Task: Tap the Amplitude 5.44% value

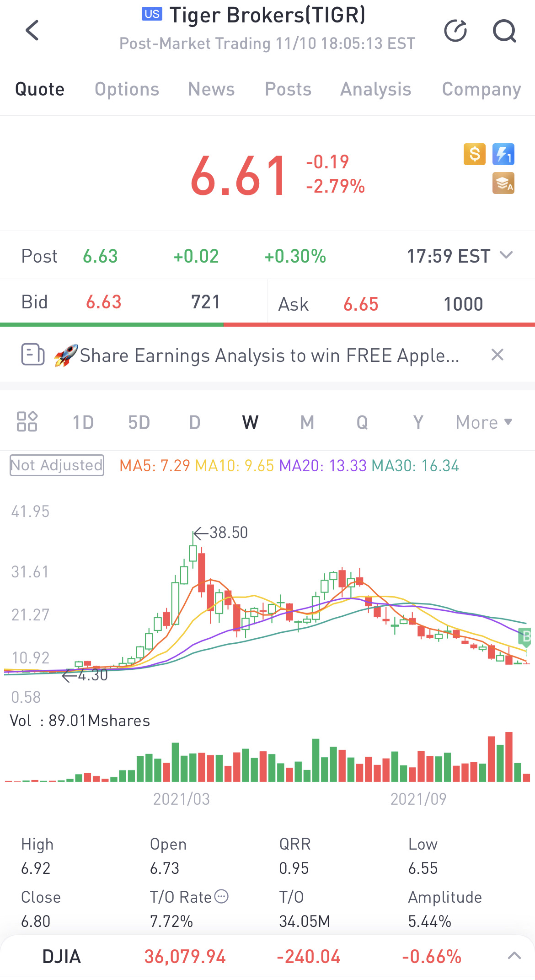Action: [x=430, y=921]
